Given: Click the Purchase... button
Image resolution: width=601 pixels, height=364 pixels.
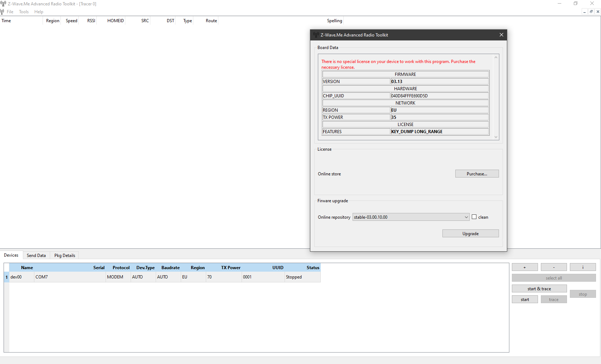Looking at the screenshot, I should pyautogui.click(x=477, y=174).
